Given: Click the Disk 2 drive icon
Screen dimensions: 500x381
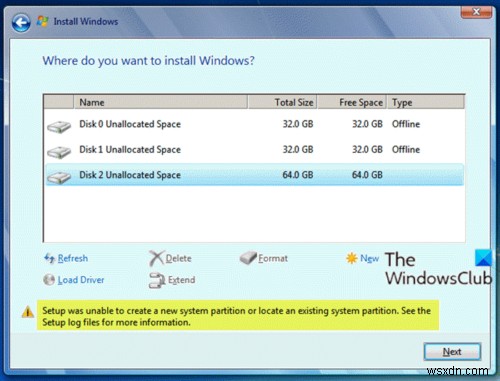Looking at the screenshot, I should (x=59, y=177).
